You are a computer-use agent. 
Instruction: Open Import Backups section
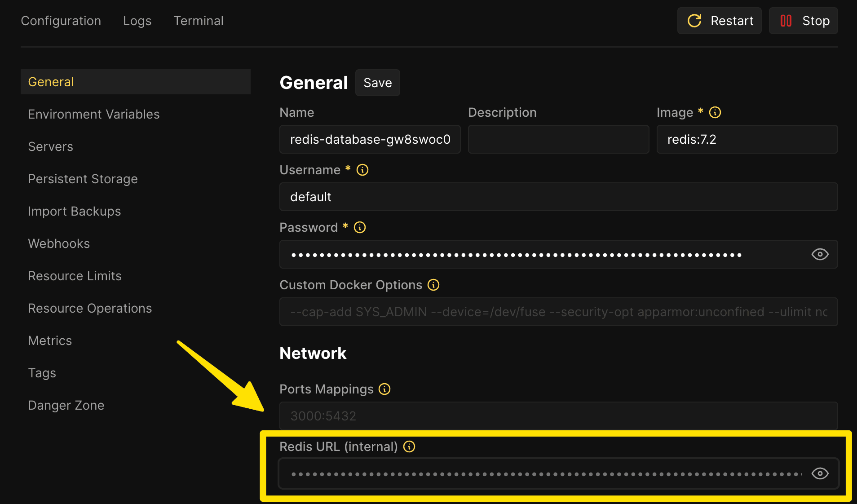click(x=136, y=211)
